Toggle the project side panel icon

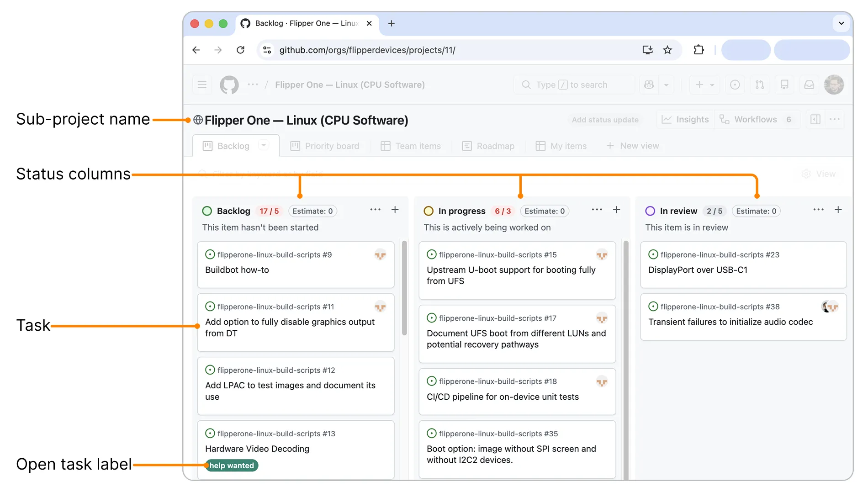(815, 120)
